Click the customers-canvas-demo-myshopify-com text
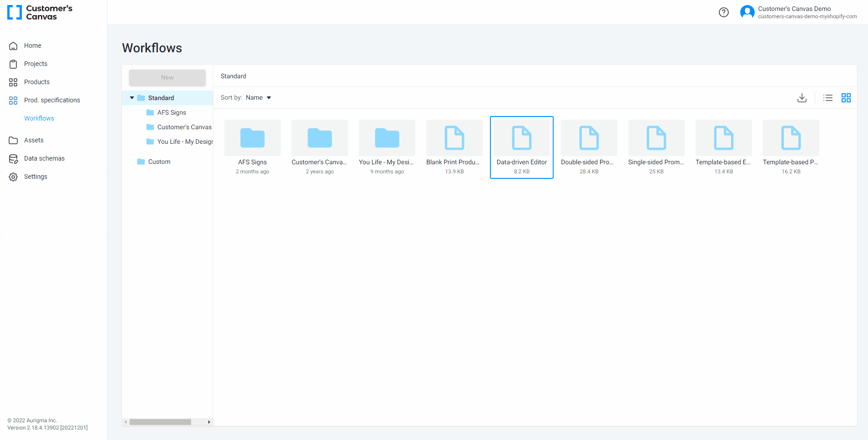Viewport: 868px width, 440px height. [x=807, y=16]
